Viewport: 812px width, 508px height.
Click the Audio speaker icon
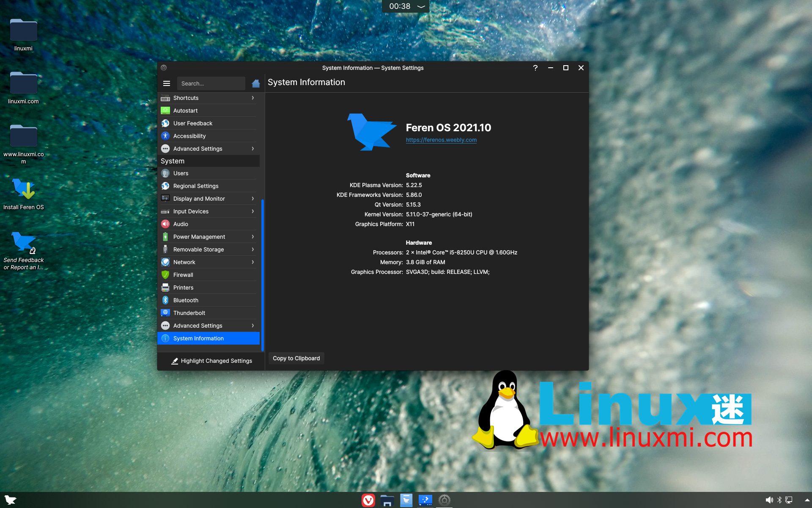click(165, 224)
